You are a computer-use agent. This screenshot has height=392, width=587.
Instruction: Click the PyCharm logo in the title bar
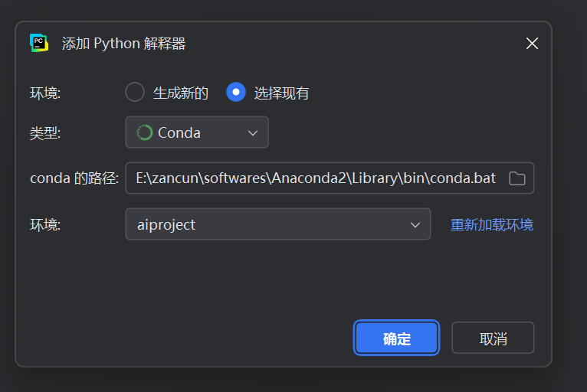38,43
